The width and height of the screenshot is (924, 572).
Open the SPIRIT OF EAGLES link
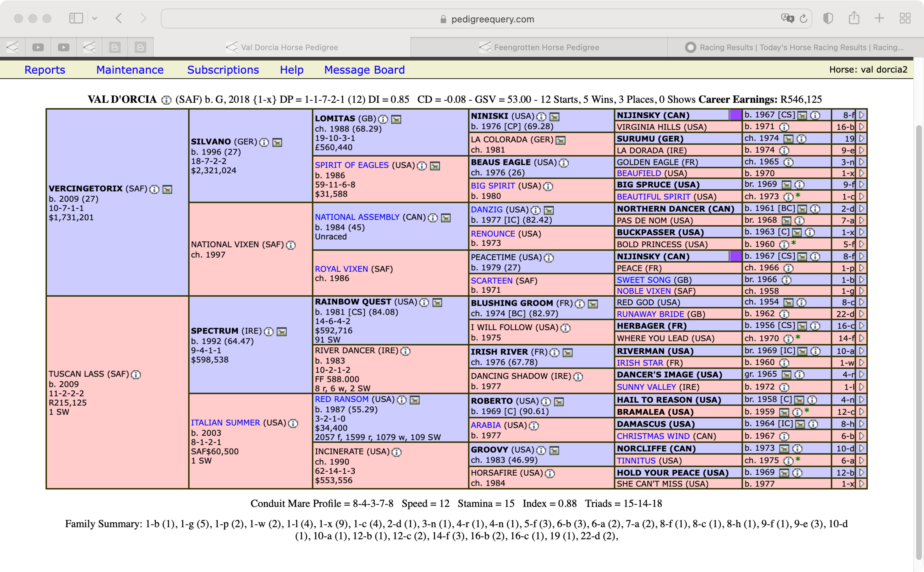pyautogui.click(x=351, y=165)
